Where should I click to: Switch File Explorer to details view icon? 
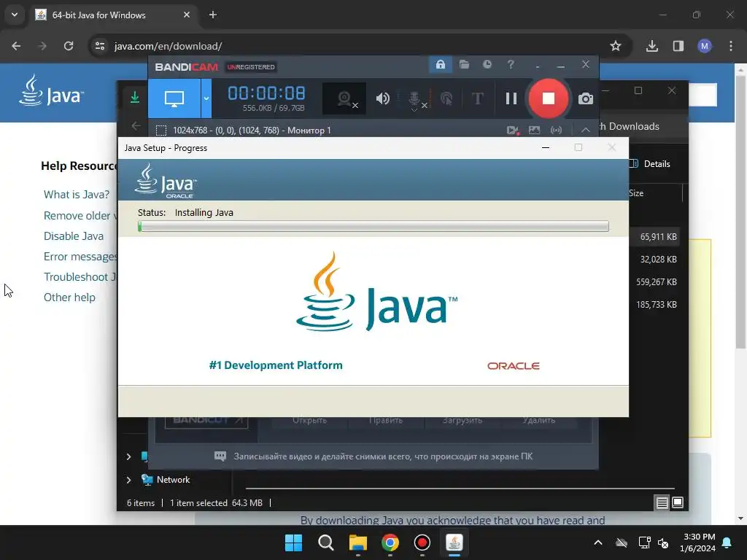pos(662,502)
